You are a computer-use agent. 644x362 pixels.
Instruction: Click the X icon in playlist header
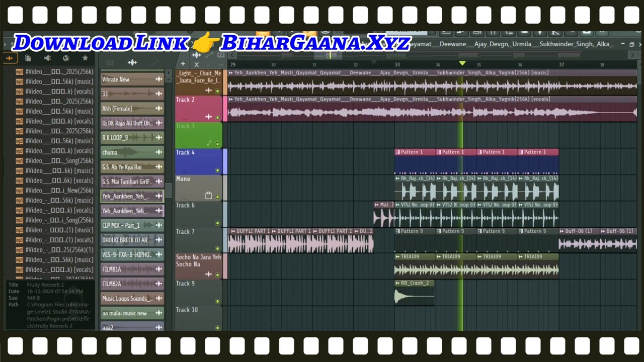click(x=197, y=64)
